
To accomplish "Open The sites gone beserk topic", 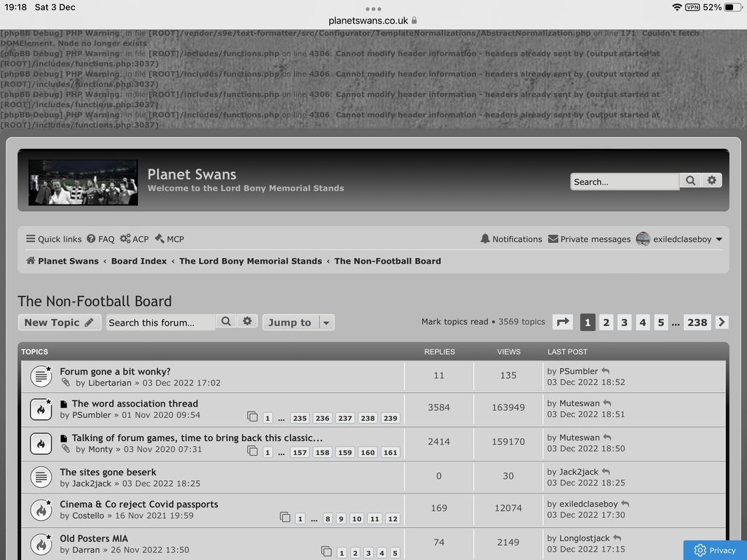I will tap(108, 472).
